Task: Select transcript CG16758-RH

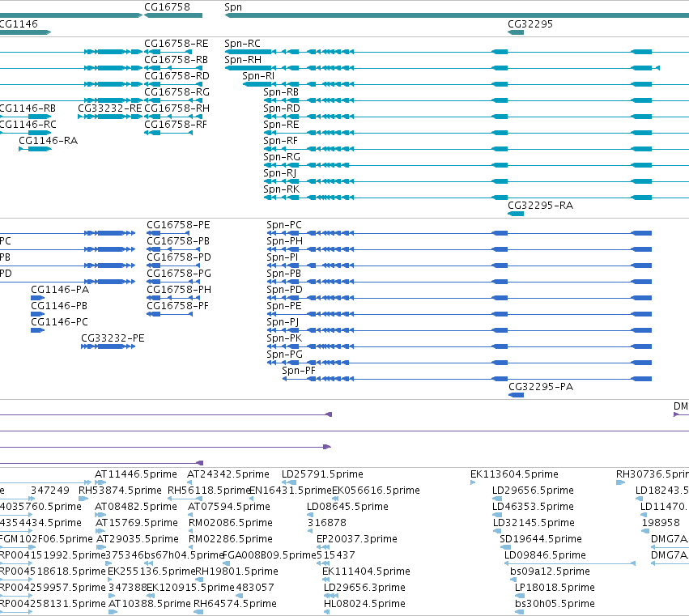Action: [x=177, y=108]
